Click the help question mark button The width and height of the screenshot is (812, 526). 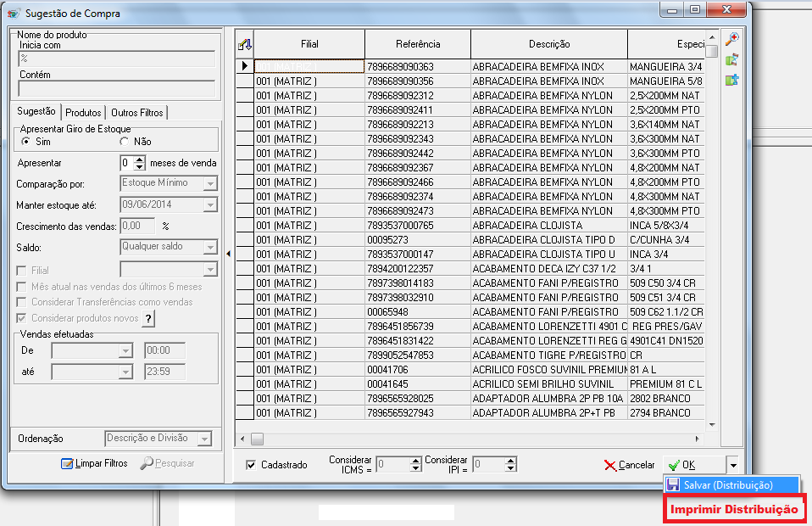[148, 318]
